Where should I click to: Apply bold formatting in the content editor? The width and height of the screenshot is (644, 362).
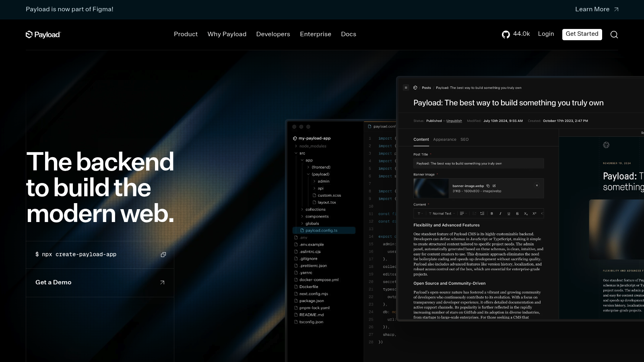click(492, 214)
